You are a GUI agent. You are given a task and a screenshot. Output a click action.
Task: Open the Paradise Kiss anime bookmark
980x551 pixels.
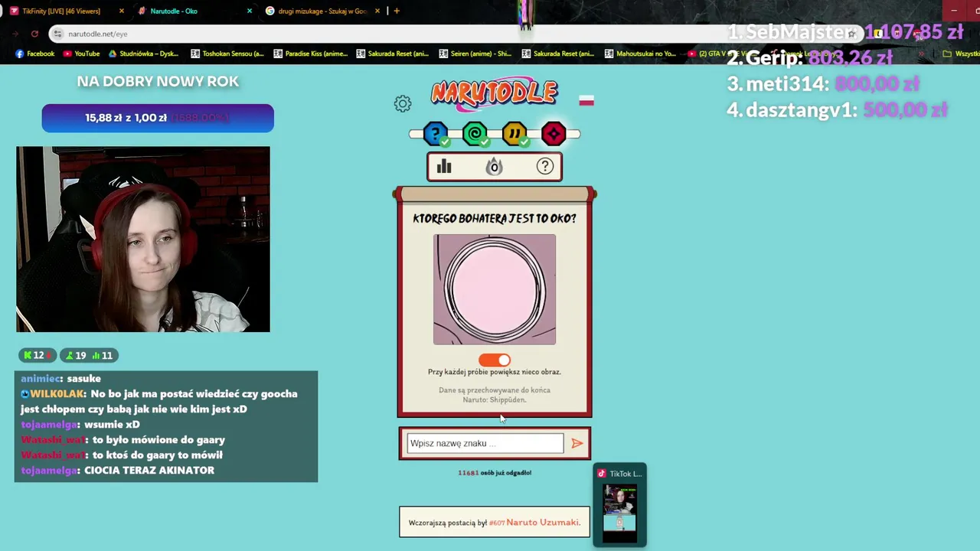tap(311, 54)
